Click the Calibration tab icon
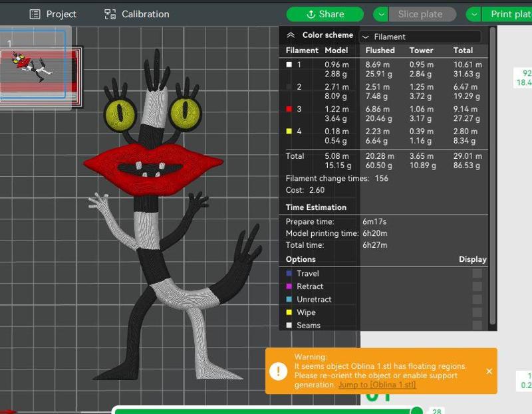 (x=110, y=14)
